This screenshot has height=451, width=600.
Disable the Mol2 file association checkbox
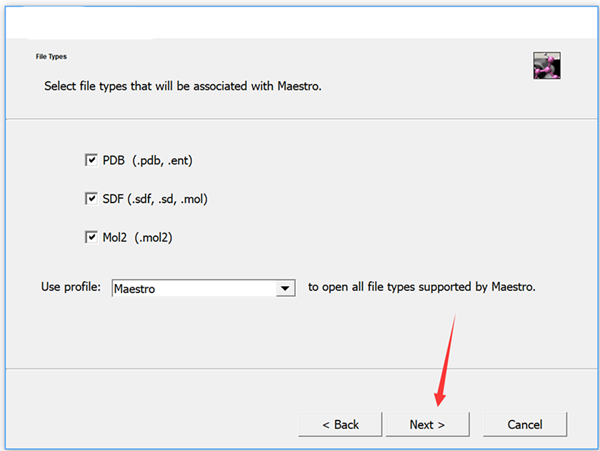point(91,238)
